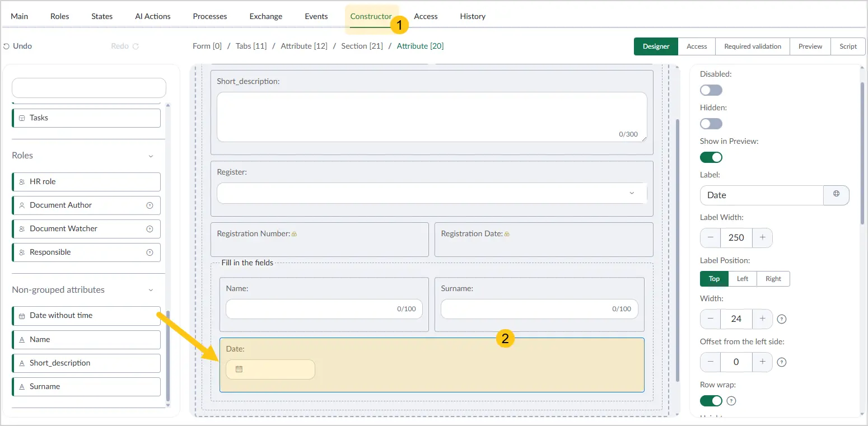868x426 pixels.
Task: Click the Surname input on the form
Action: tap(539, 309)
